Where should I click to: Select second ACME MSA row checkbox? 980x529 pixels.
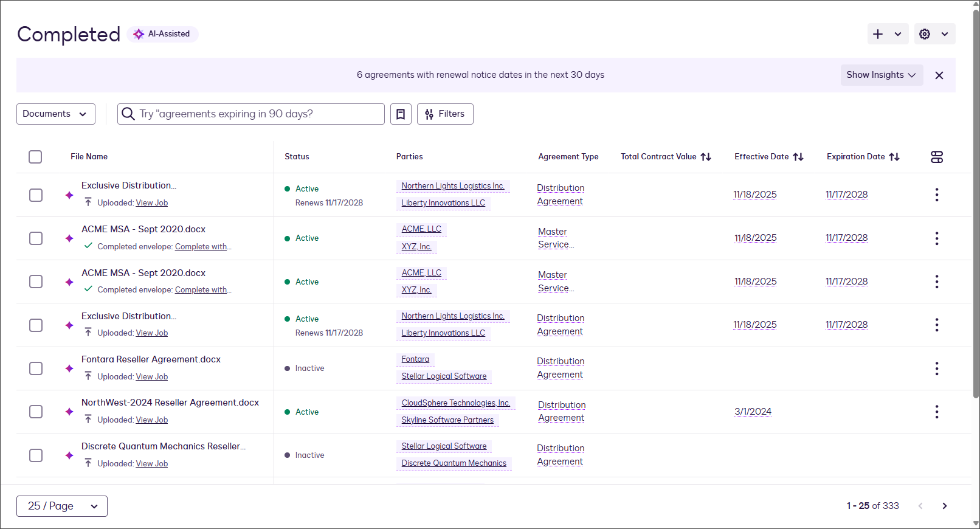coord(36,282)
